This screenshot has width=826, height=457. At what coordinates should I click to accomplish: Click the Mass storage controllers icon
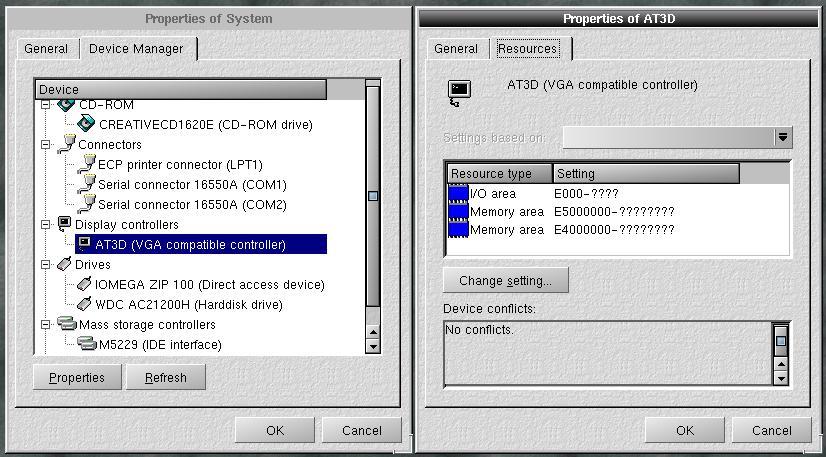point(67,324)
